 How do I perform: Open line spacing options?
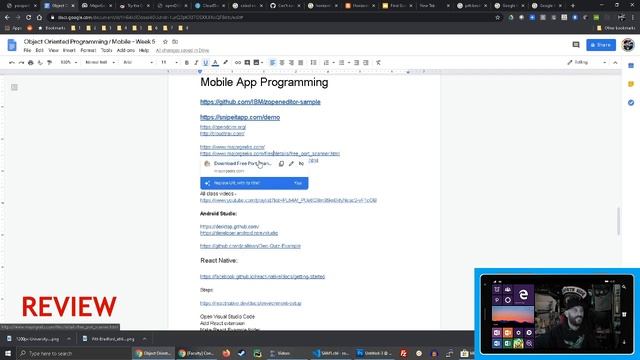(313, 62)
